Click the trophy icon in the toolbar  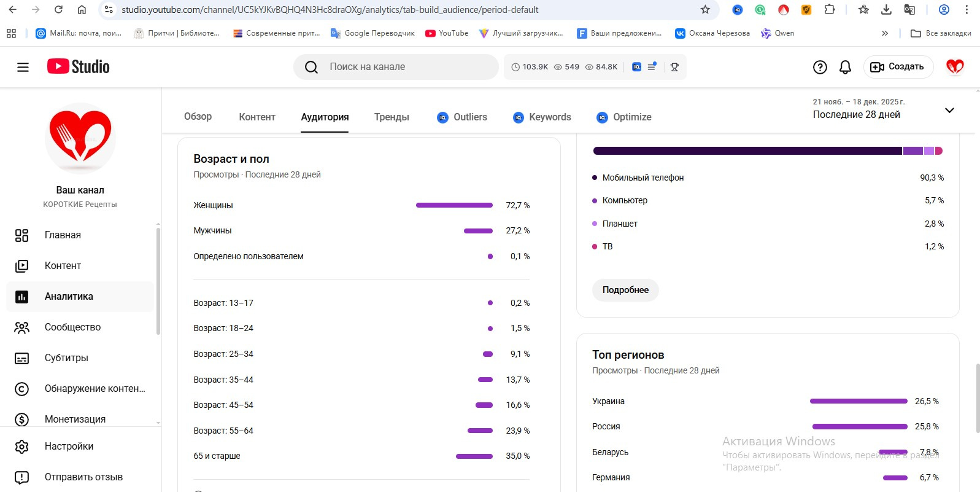coord(674,67)
